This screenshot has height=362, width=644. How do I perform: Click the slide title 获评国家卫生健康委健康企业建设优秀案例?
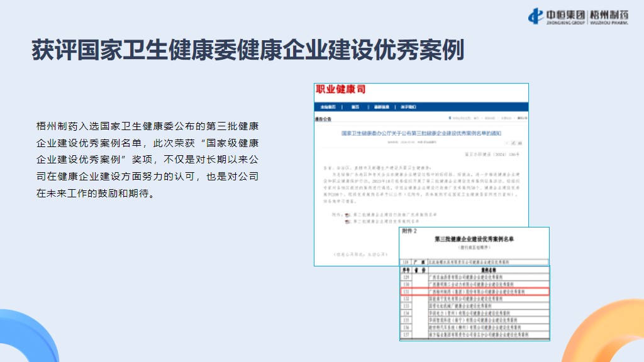click(248, 50)
